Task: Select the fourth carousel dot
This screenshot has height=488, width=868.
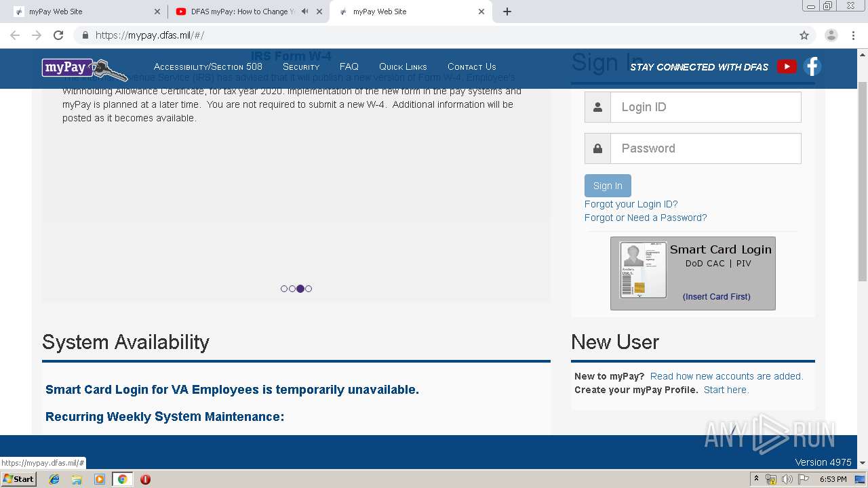Action: coord(309,289)
